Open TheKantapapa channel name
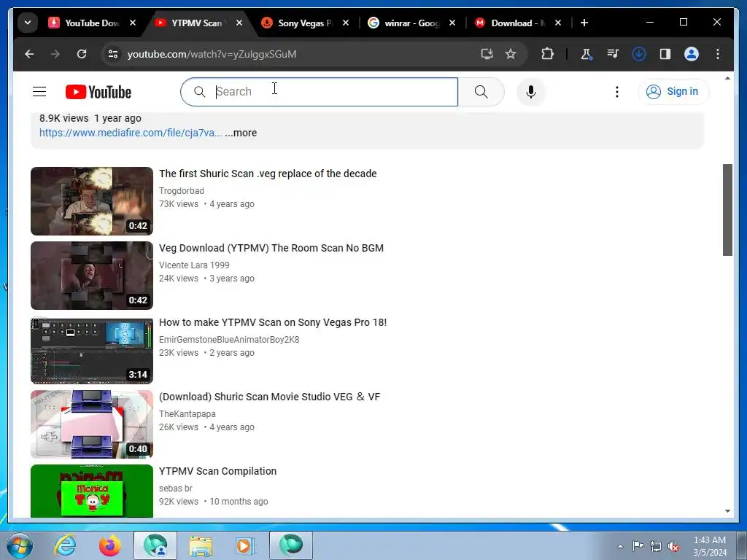The width and height of the screenshot is (747, 560). pyautogui.click(x=187, y=414)
